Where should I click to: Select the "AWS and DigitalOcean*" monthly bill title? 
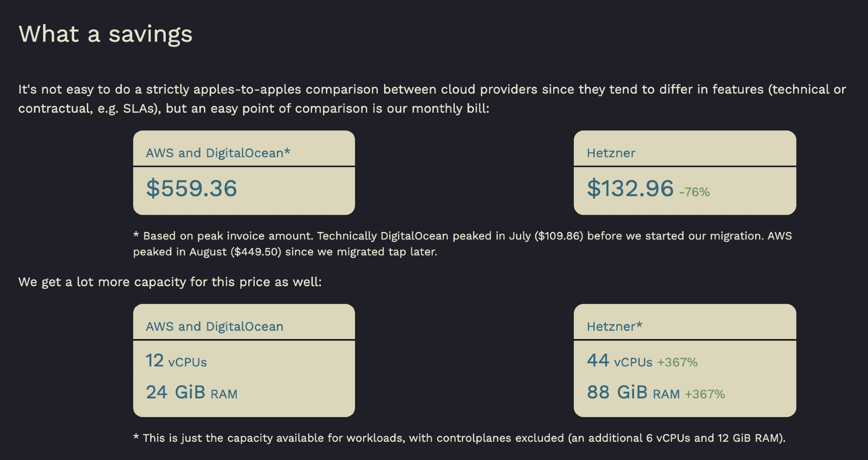(x=218, y=153)
